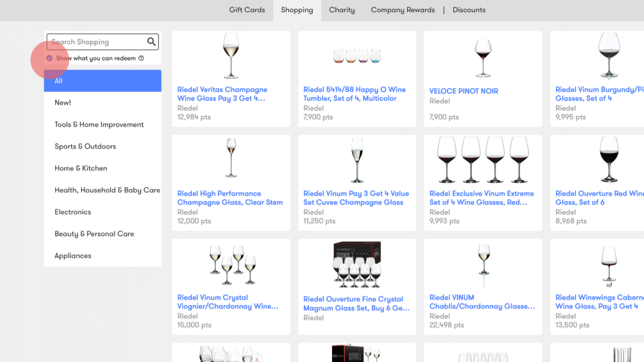
Task: Open the redeem help question-mark icon
Action: coord(142,58)
